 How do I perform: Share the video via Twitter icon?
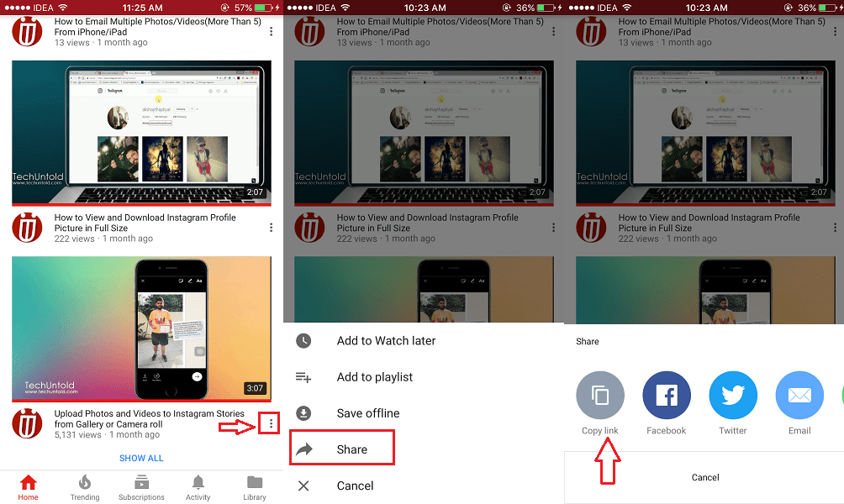[732, 395]
